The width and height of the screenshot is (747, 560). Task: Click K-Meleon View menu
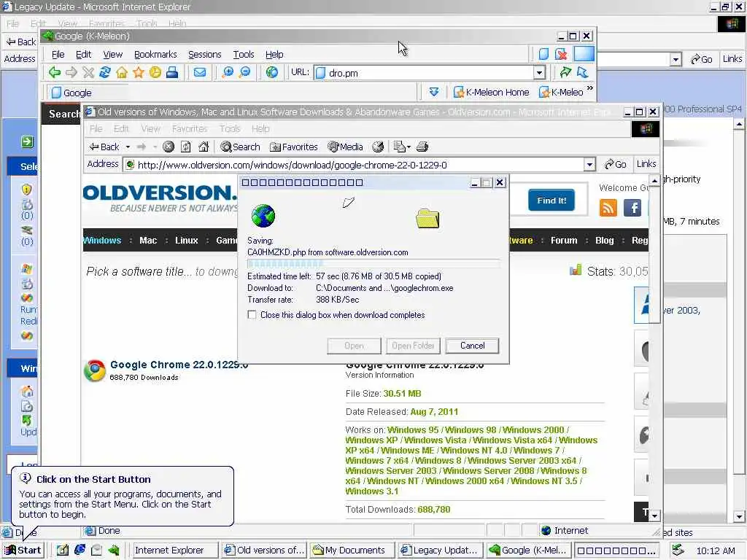tap(113, 54)
